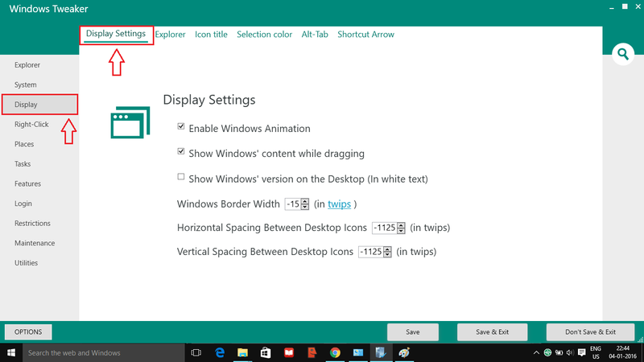This screenshot has width=644, height=362.
Task: Show hidden system tray icons
Action: pyautogui.click(x=536, y=352)
